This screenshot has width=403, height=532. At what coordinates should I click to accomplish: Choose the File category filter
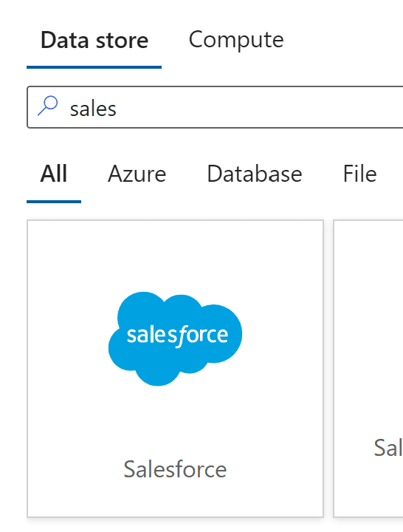(x=359, y=174)
